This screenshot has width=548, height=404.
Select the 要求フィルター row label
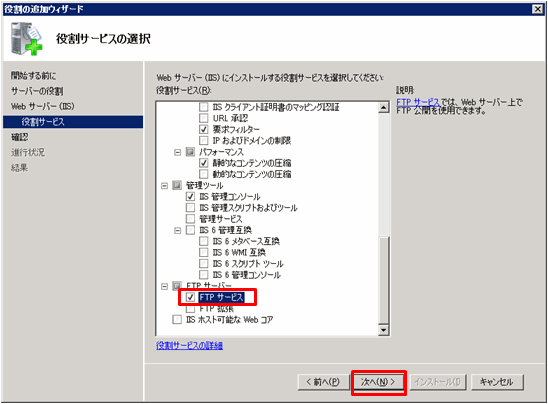click(236, 129)
